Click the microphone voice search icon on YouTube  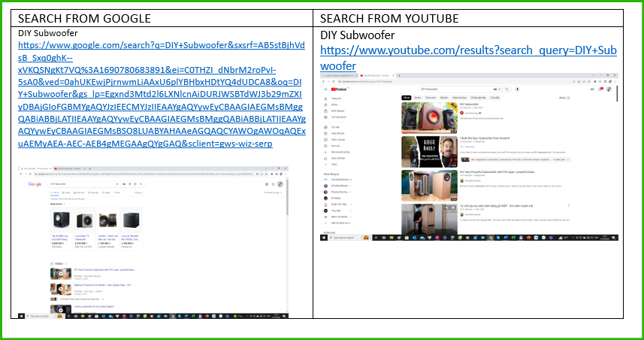tap(518, 90)
